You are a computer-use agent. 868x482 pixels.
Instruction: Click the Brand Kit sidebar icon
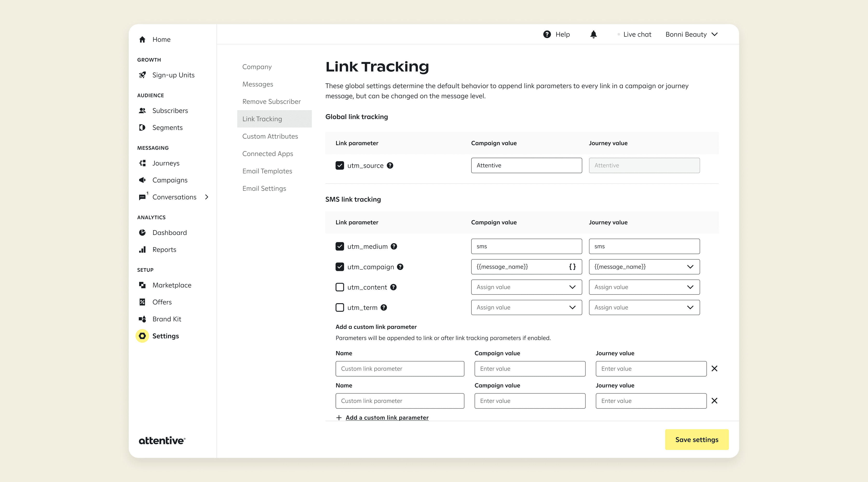pyautogui.click(x=142, y=319)
